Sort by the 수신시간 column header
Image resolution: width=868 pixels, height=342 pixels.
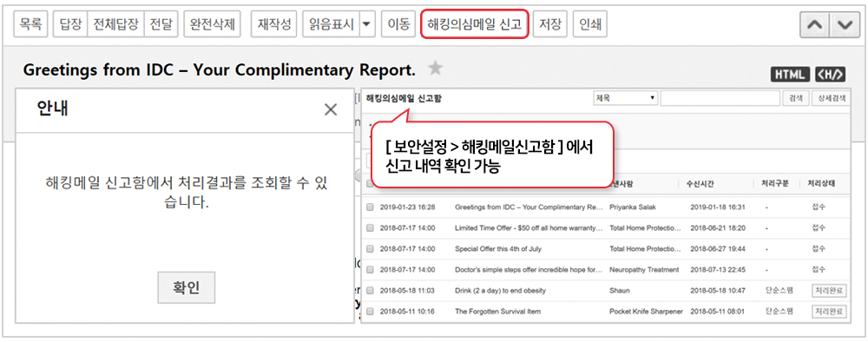click(x=700, y=184)
